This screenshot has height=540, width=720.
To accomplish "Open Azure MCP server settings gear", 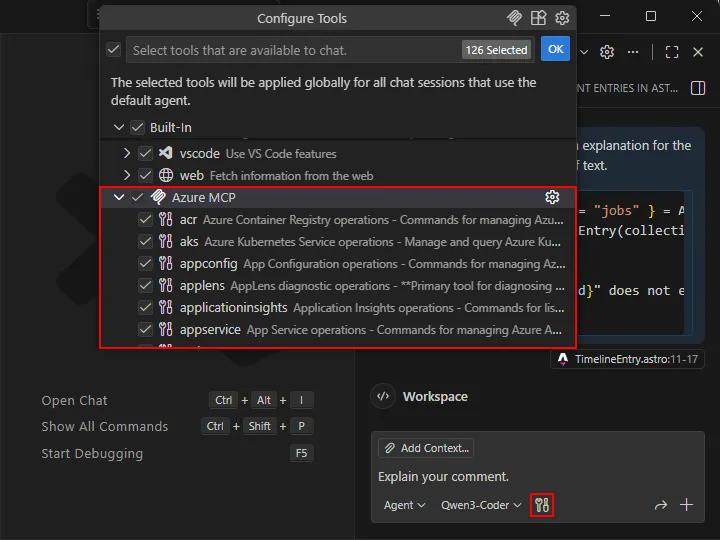I will tap(552, 197).
